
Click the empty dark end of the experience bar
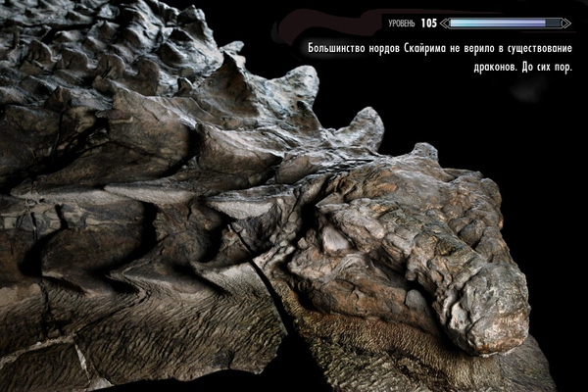coord(553,23)
